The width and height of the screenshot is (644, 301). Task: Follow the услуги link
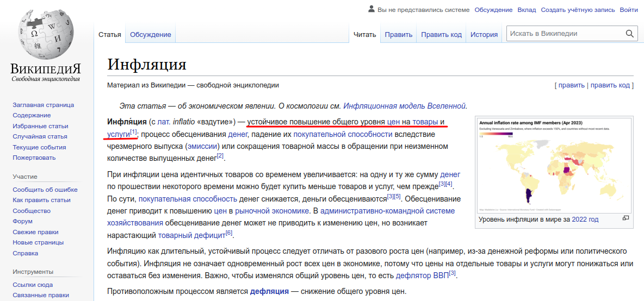coord(118,134)
